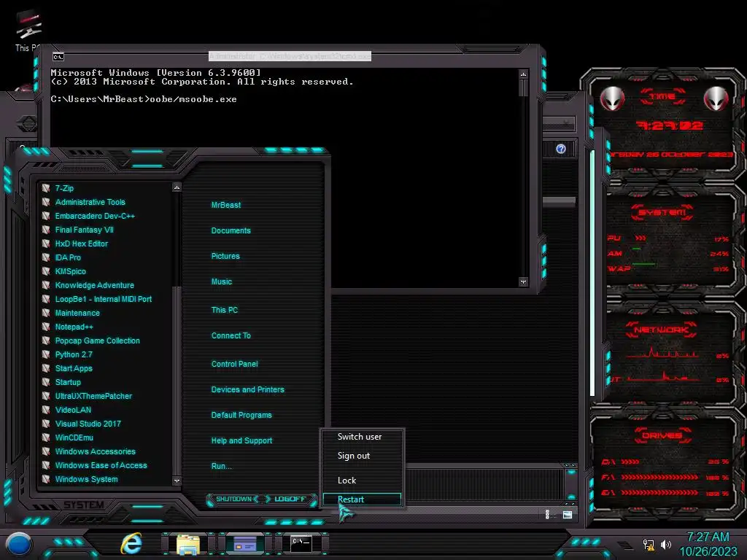
Task: Click the cmd window title bar icon
Action: pos(58,57)
